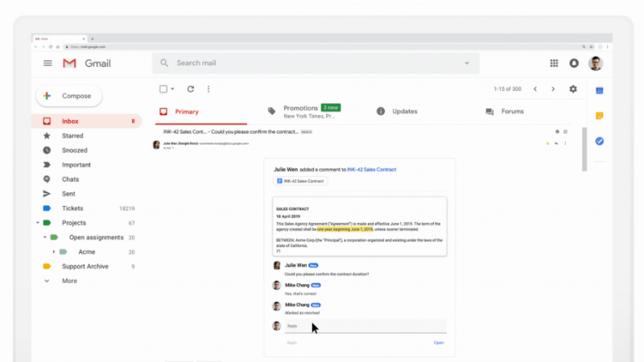Expand the 'to me' recipient details arrow
The width and height of the screenshot is (644, 362).
click(x=172, y=148)
